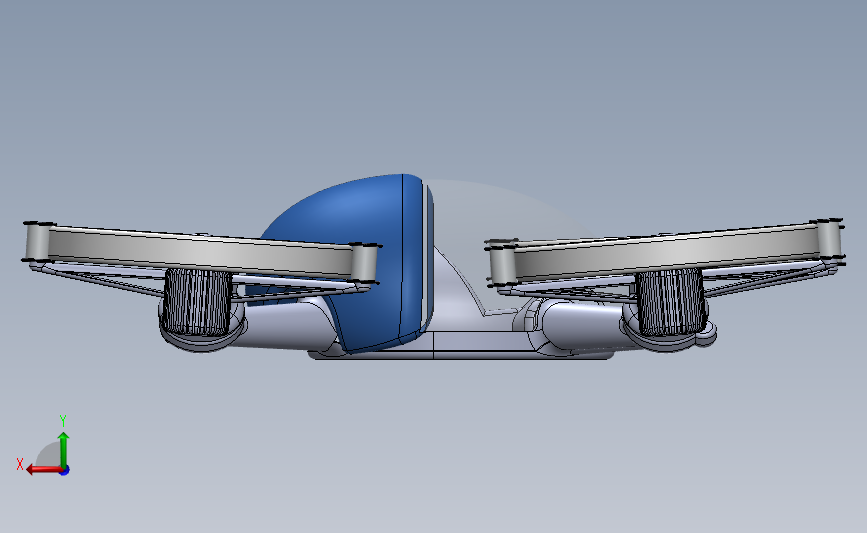867x533 pixels.
Task: Select the right ribbed motor cylinder
Action: click(x=671, y=302)
